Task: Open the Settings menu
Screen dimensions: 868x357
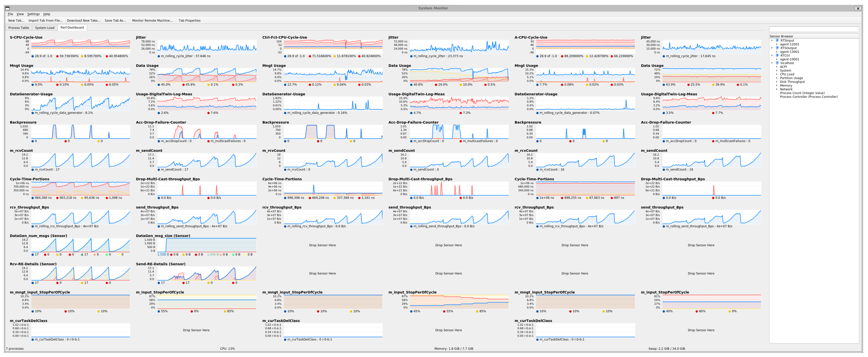Action: 33,14
